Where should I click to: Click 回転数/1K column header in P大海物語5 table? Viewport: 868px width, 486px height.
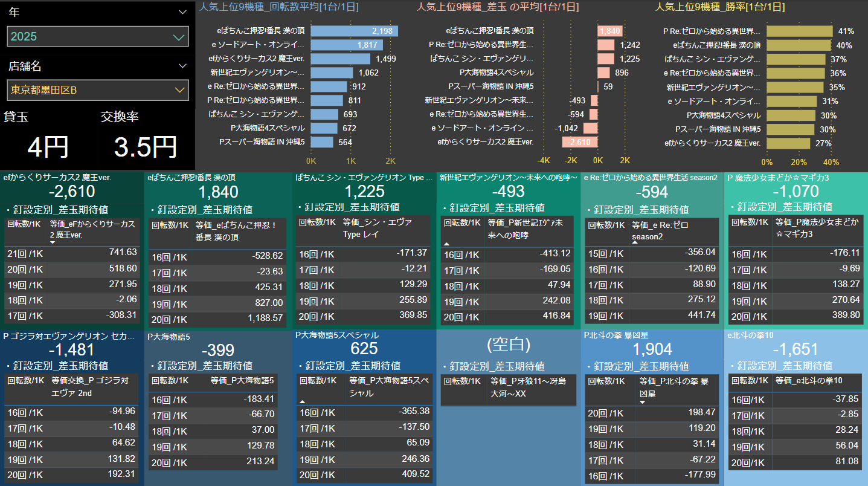click(170, 381)
